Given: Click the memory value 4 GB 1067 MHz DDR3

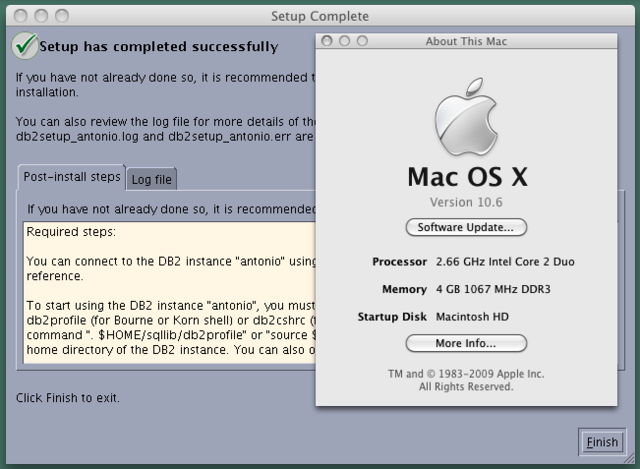Looking at the screenshot, I should 493,289.
